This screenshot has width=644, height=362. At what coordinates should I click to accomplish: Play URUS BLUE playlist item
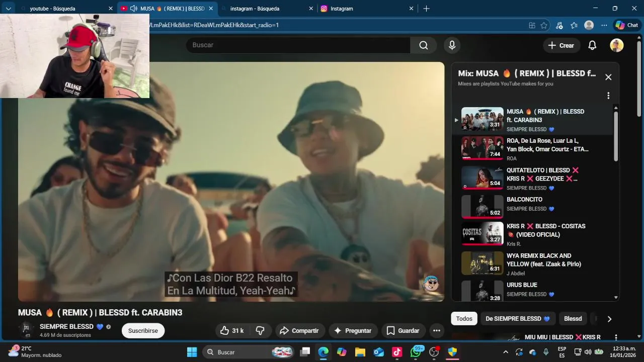533,291
